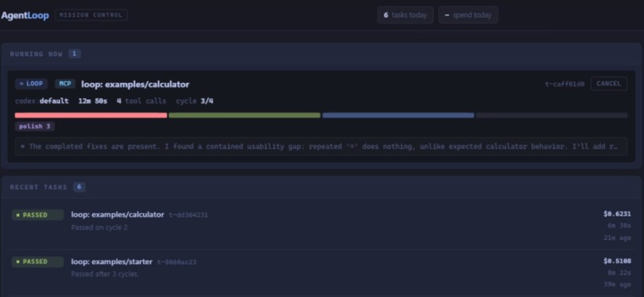Click duration 6m 30s
The width and height of the screenshot is (644, 297).
pos(619,226)
